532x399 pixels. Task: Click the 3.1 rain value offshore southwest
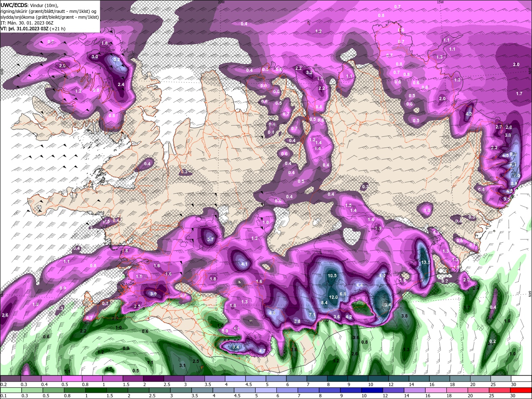pyautogui.click(x=182, y=365)
